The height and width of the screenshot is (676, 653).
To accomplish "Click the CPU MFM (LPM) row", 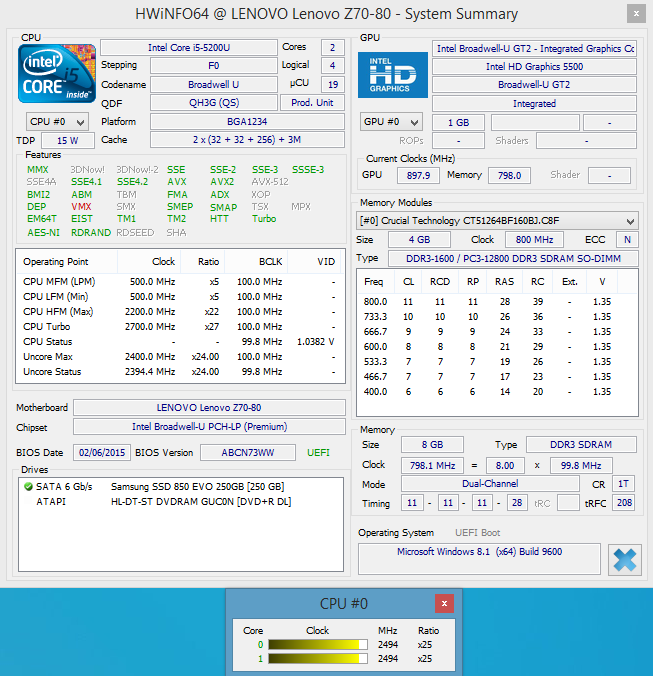I will 180,282.
